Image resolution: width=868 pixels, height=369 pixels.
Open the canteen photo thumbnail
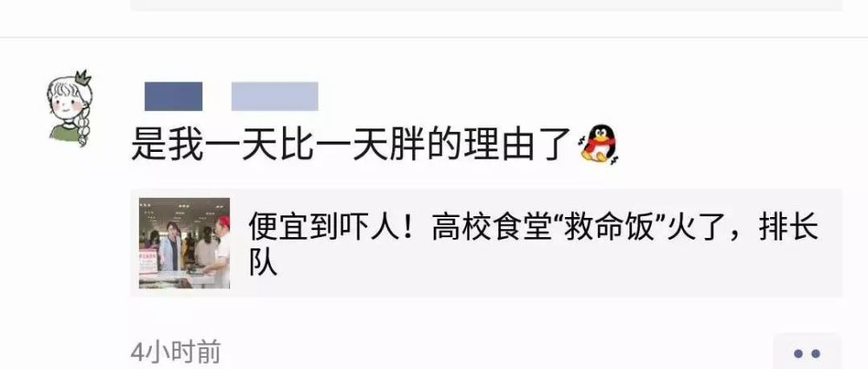(184, 243)
